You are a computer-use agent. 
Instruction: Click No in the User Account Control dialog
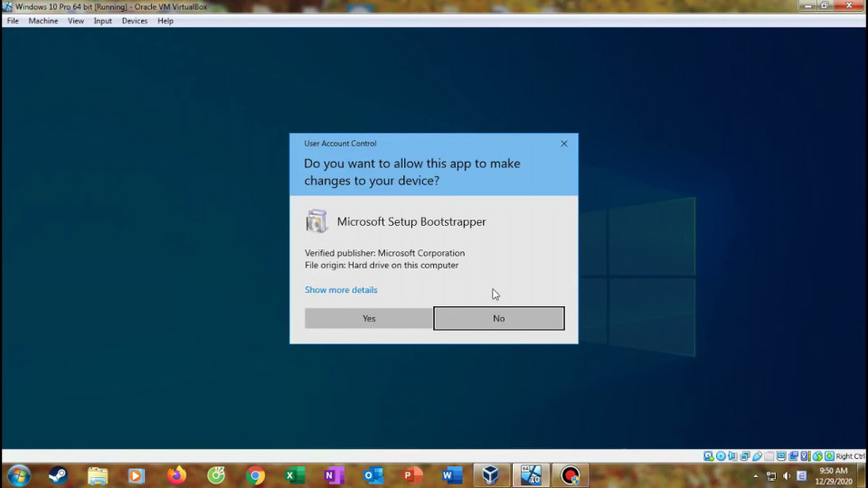(499, 318)
